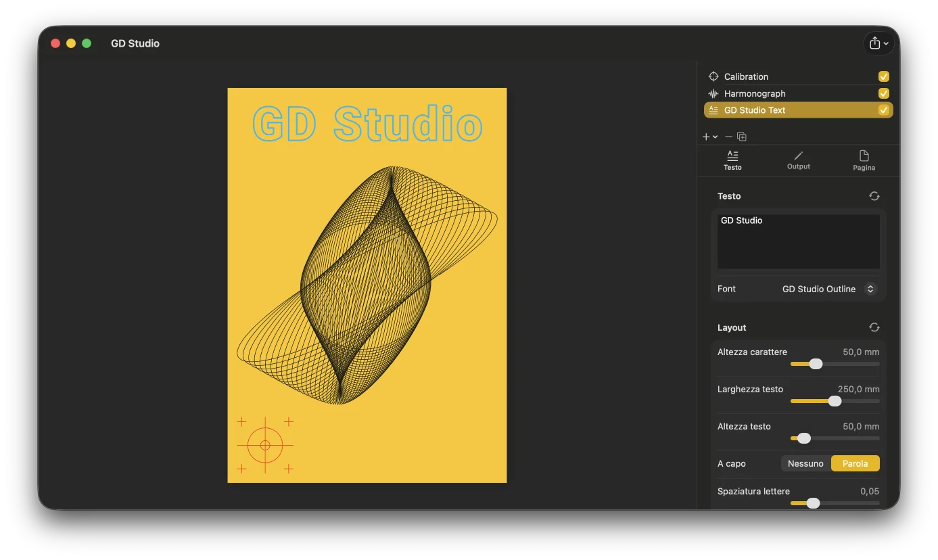Click the Larghezza testo label
938x560 pixels.
pos(750,389)
